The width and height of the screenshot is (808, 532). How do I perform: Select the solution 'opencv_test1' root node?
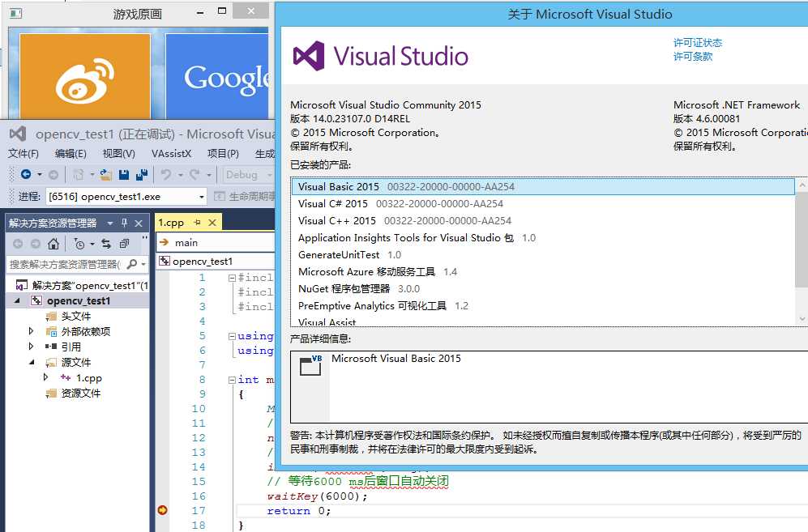point(83,285)
